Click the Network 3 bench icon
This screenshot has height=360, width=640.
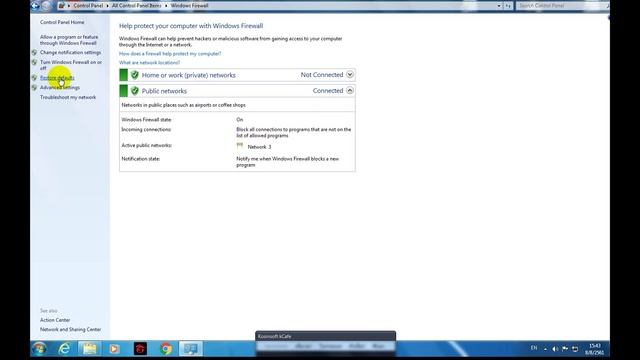(x=240, y=145)
